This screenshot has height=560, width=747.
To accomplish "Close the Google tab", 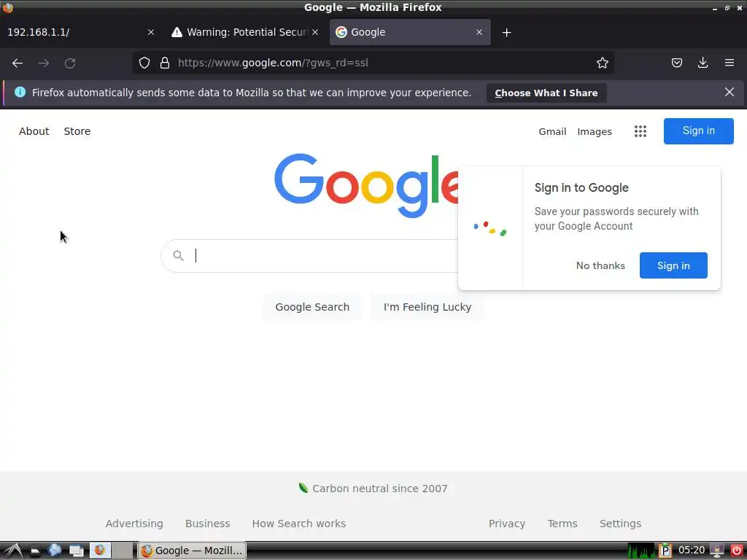I will tap(479, 32).
